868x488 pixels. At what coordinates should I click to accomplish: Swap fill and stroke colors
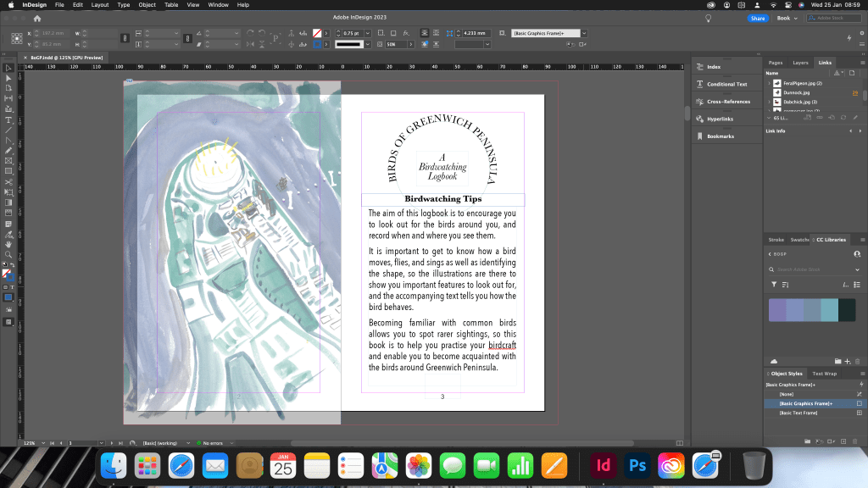click(x=12, y=264)
